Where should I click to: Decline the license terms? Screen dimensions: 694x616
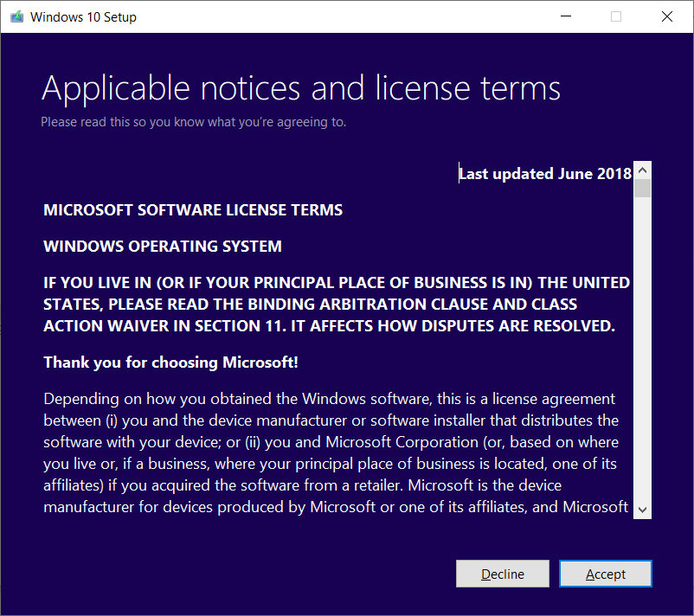[x=503, y=574]
